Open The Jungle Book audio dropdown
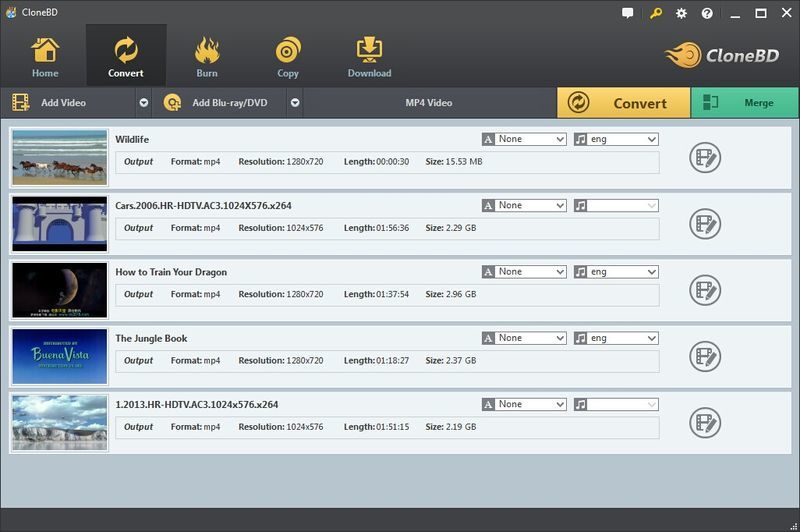Image resolution: width=800 pixels, height=532 pixels. (x=622, y=338)
